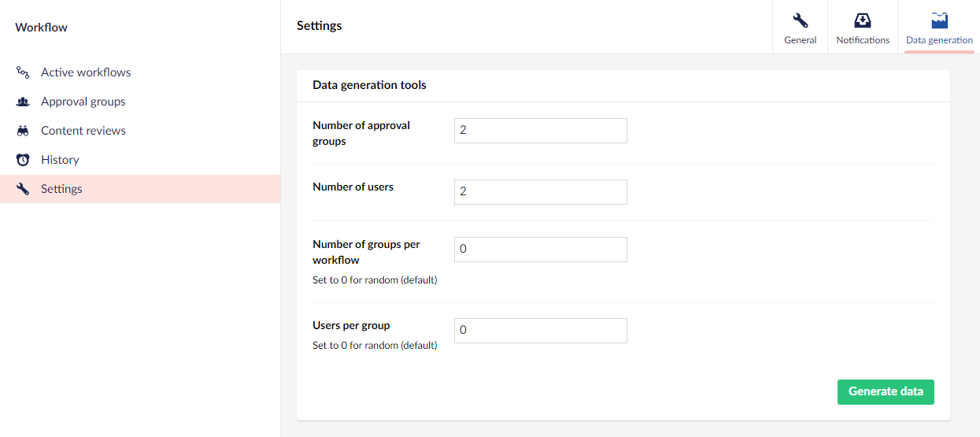Click the Active workflows path icon
Screen dimensions: 980x437
point(23,72)
